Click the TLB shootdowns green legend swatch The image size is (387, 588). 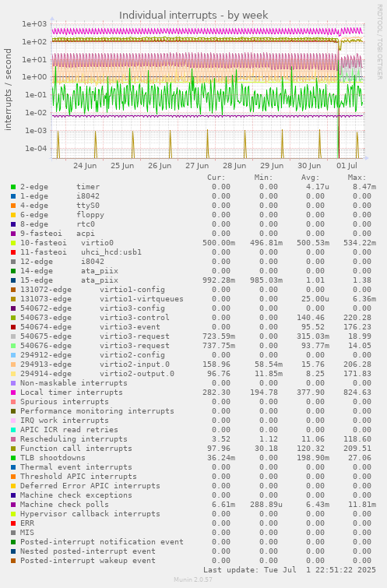pyautogui.click(x=13, y=458)
